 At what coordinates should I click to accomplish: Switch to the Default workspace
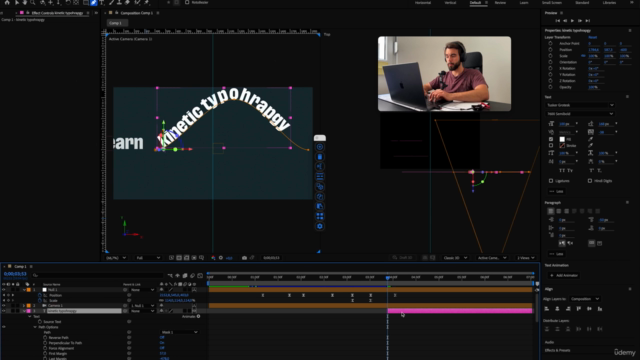475,2
